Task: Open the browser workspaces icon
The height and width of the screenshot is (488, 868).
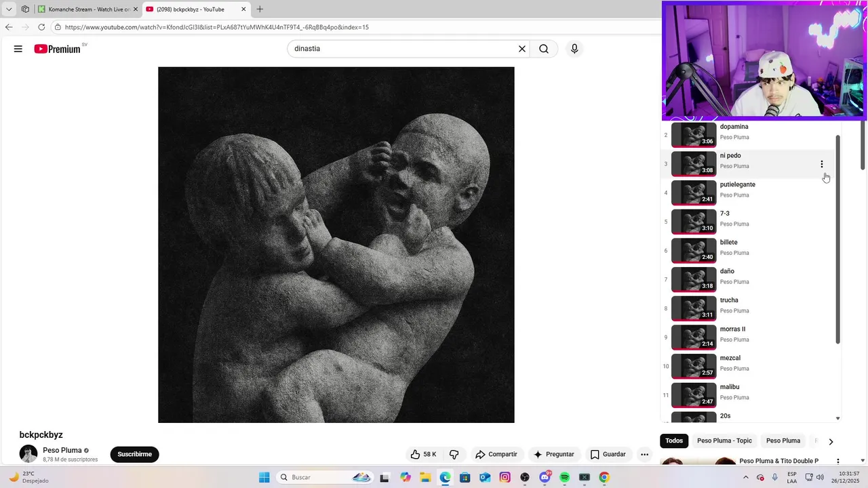Action: pos(25,9)
